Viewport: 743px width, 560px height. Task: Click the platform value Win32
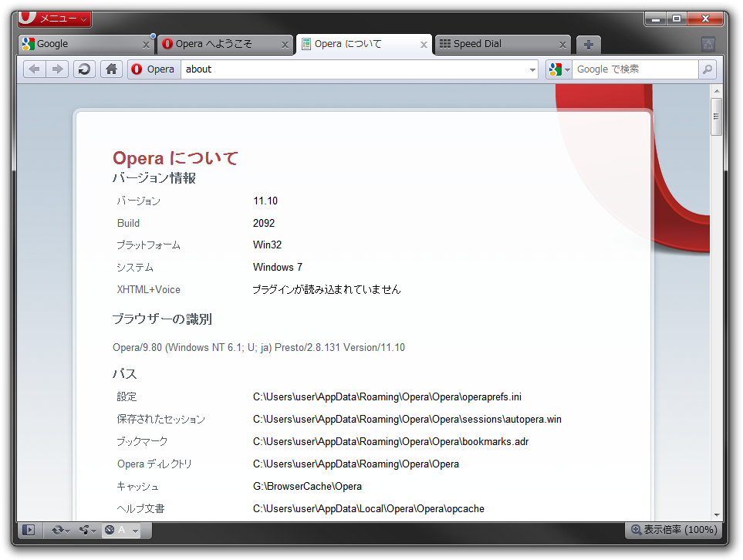point(267,245)
